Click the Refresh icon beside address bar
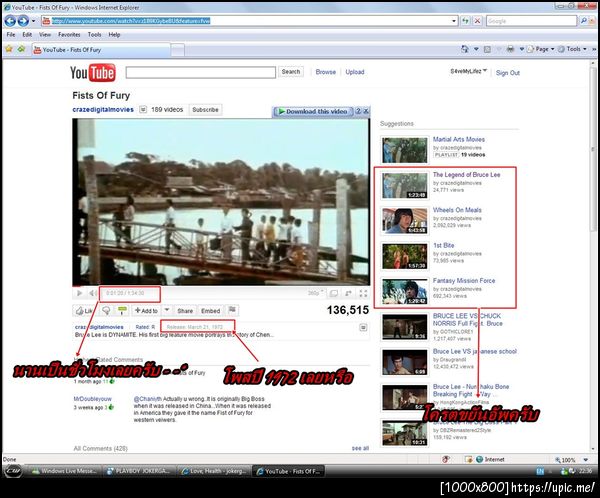The width and height of the screenshot is (600, 498). pos(465,21)
